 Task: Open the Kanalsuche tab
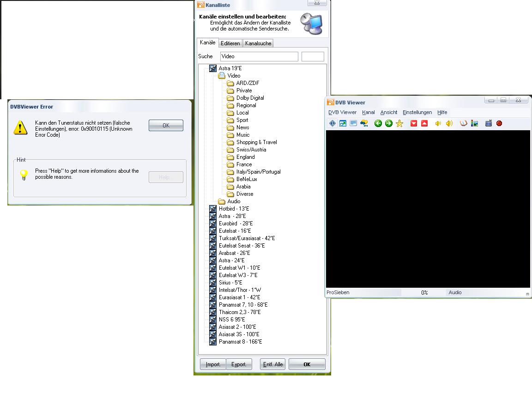[x=258, y=43]
